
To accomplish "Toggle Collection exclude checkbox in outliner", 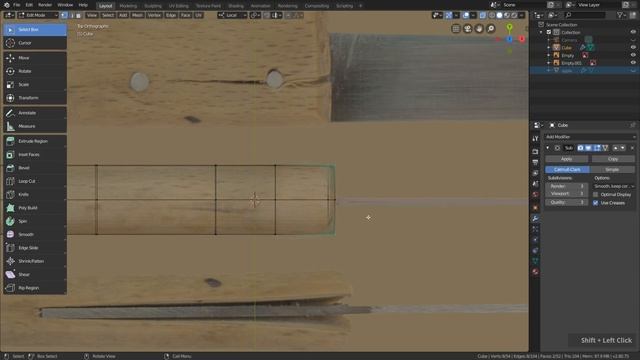I will [x=549, y=32].
